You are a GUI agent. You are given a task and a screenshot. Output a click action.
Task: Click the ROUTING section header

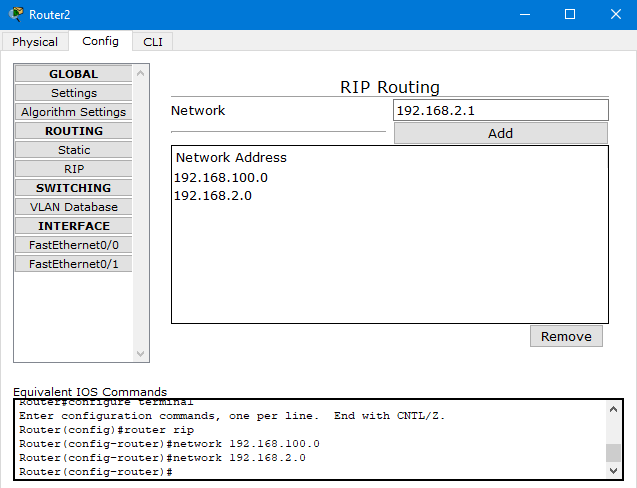[x=74, y=131]
